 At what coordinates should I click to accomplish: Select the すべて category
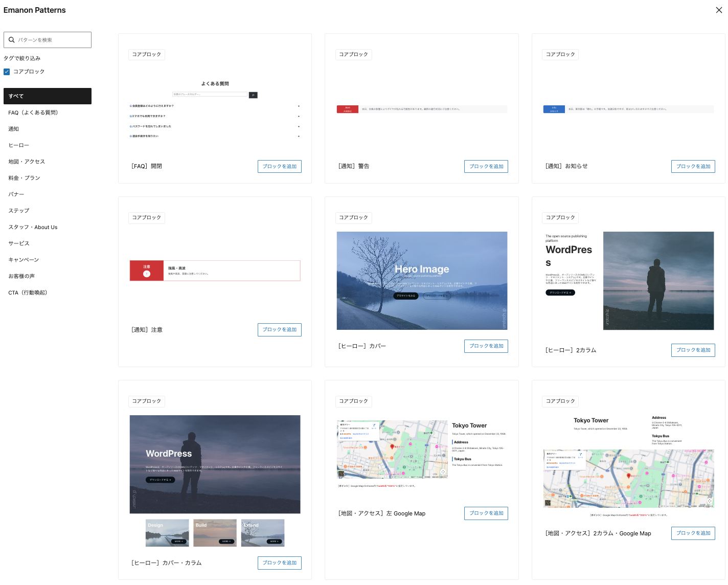click(x=47, y=96)
